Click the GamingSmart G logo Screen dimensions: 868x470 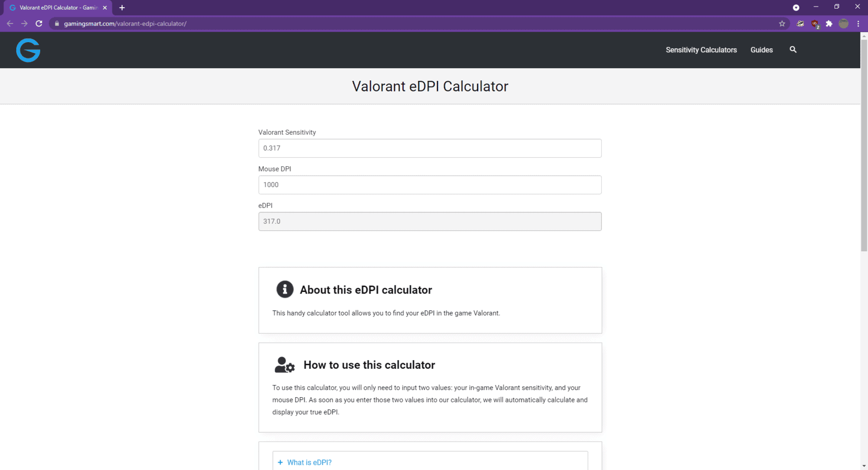tap(28, 50)
